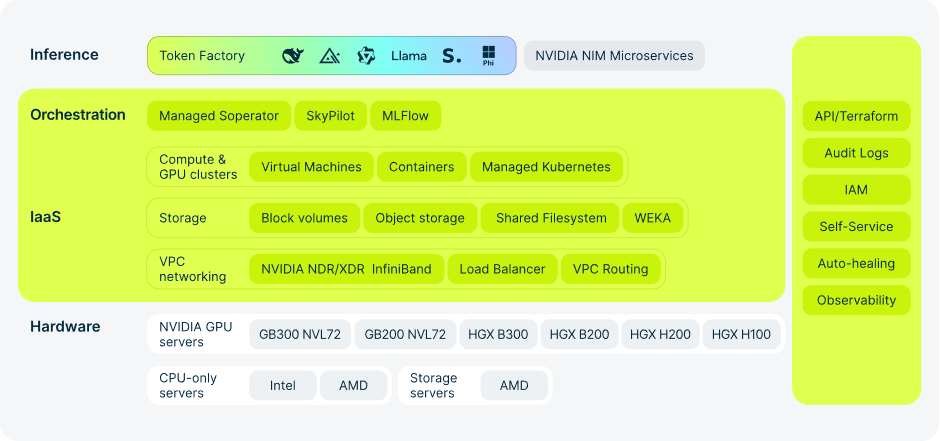The image size is (941, 441).
Task: Select Managed Kubernetes under Compute
Action: click(x=546, y=167)
